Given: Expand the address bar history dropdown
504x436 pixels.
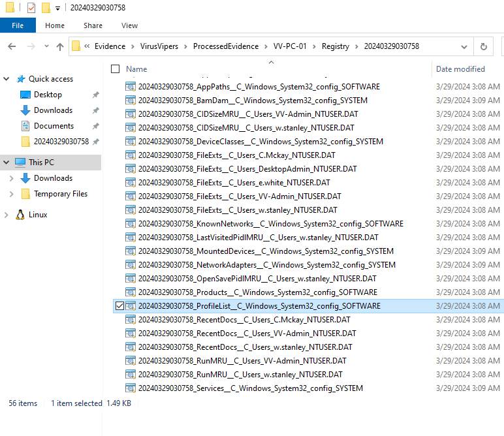Looking at the screenshot, I should pyautogui.click(x=464, y=47).
